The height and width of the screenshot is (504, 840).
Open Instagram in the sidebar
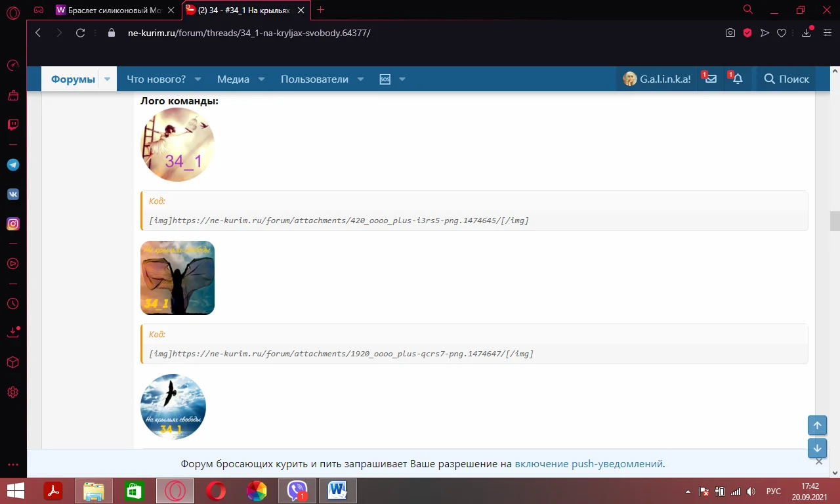coord(13,224)
